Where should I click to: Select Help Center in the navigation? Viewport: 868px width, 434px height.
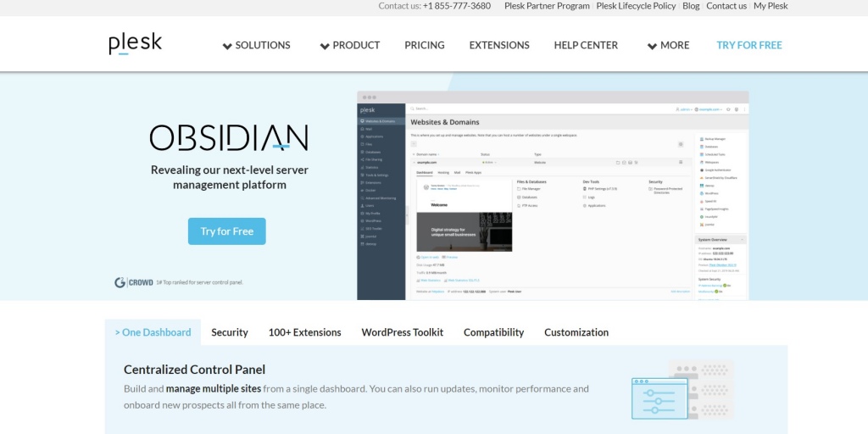coord(586,45)
